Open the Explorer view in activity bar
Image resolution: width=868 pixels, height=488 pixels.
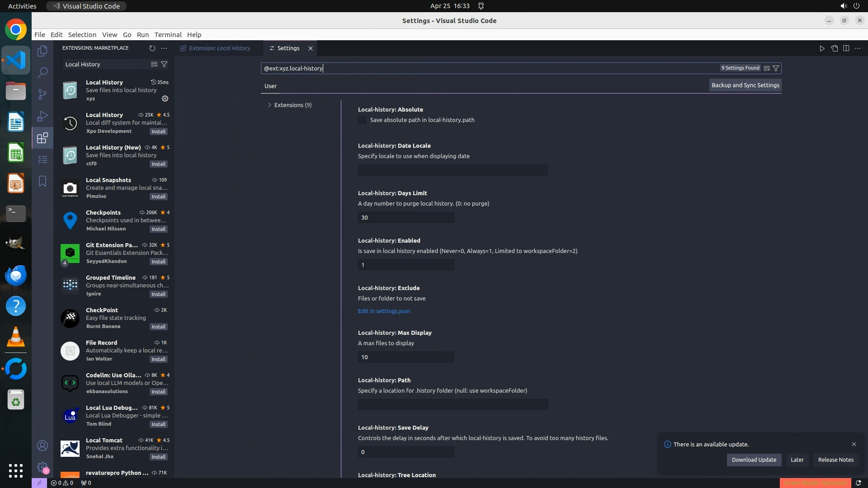[42, 51]
